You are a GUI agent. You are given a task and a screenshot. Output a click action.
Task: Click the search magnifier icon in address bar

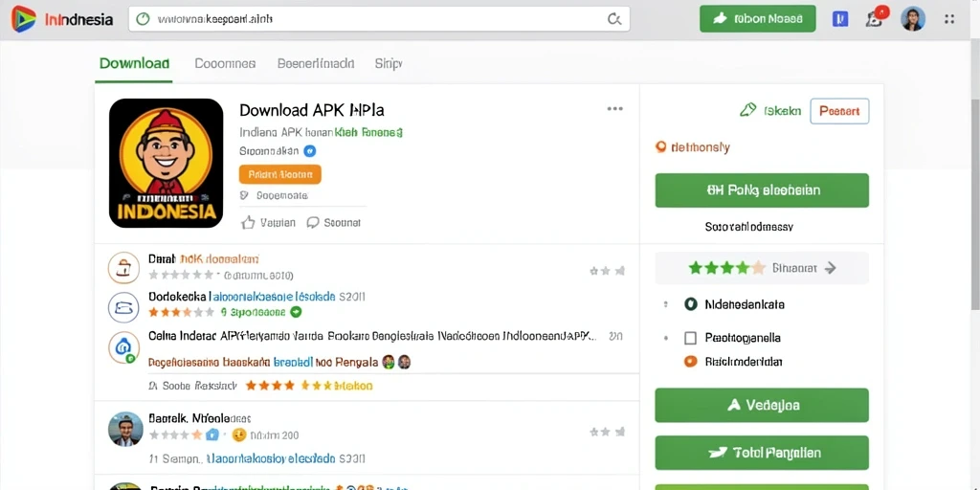(x=614, y=19)
